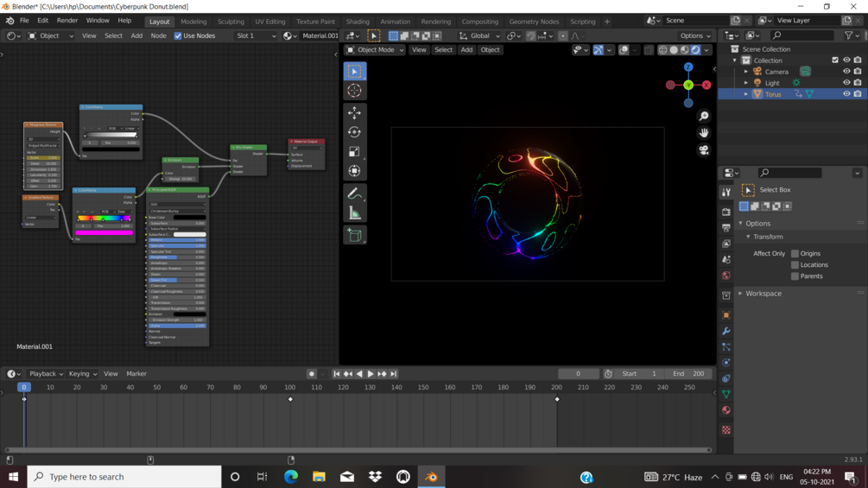Open the Object Data green triangle tab
The height and width of the screenshot is (488, 868).
tap(726, 395)
